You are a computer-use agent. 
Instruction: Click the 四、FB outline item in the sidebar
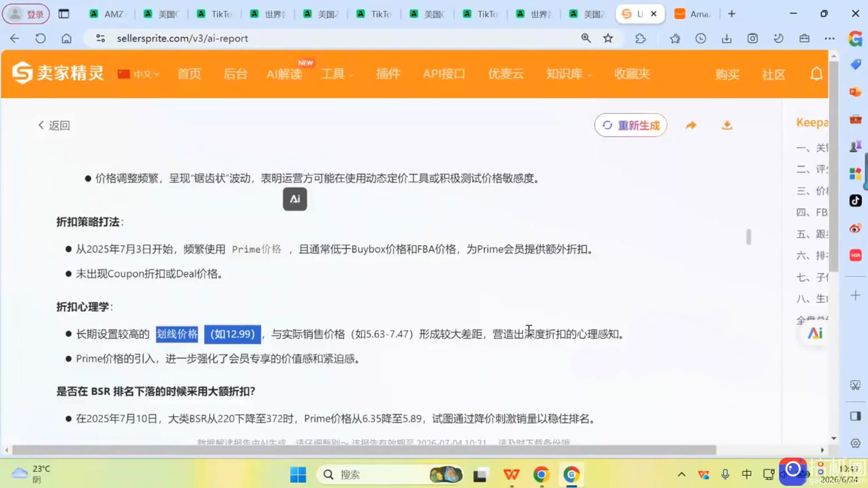coord(812,212)
